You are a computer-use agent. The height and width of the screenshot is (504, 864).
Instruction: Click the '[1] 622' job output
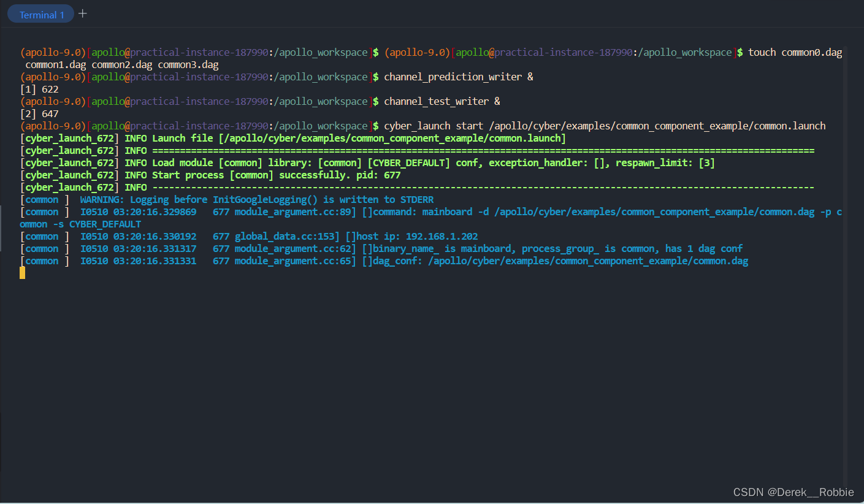click(x=39, y=90)
